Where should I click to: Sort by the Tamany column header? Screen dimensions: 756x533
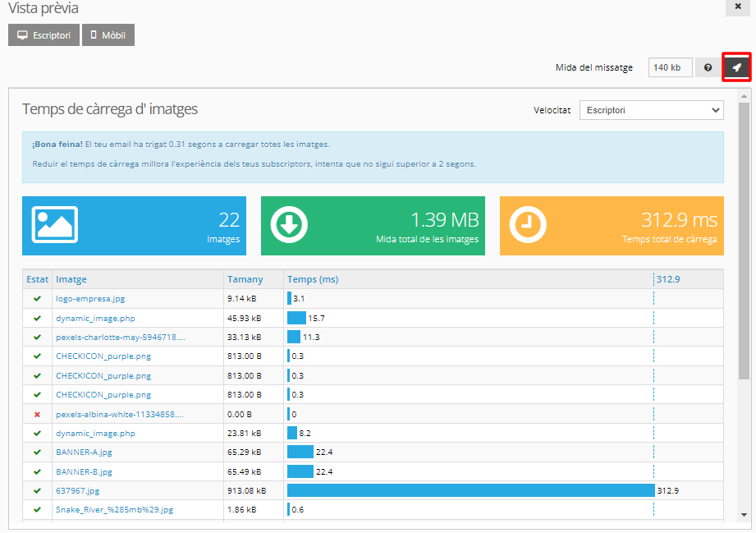point(245,279)
